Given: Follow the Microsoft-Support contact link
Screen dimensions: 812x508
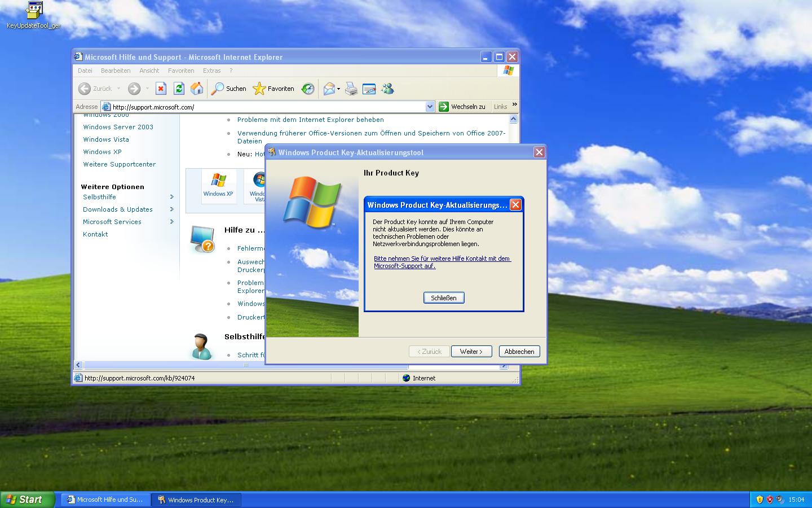Looking at the screenshot, I should pos(442,262).
